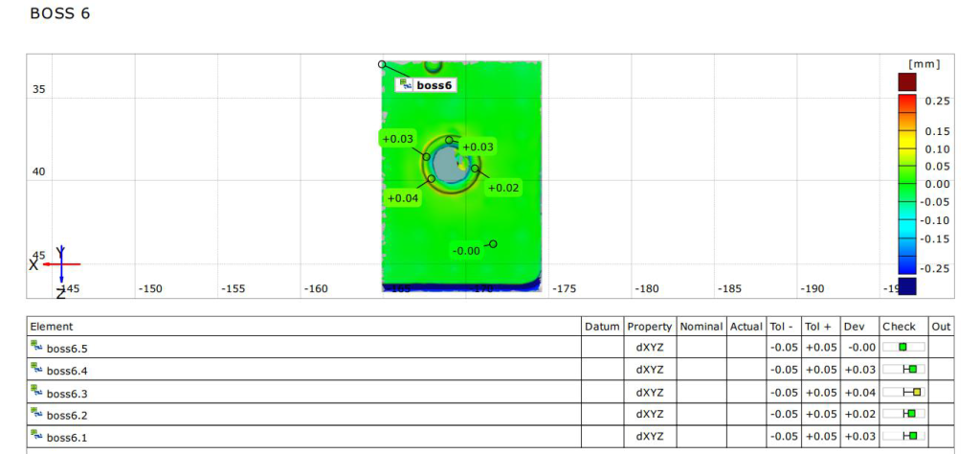This screenshot has height=454, width=980.
Task: Click the Dev value +0.04 in boss6.3 row
Action: click(x=860, y=392)
